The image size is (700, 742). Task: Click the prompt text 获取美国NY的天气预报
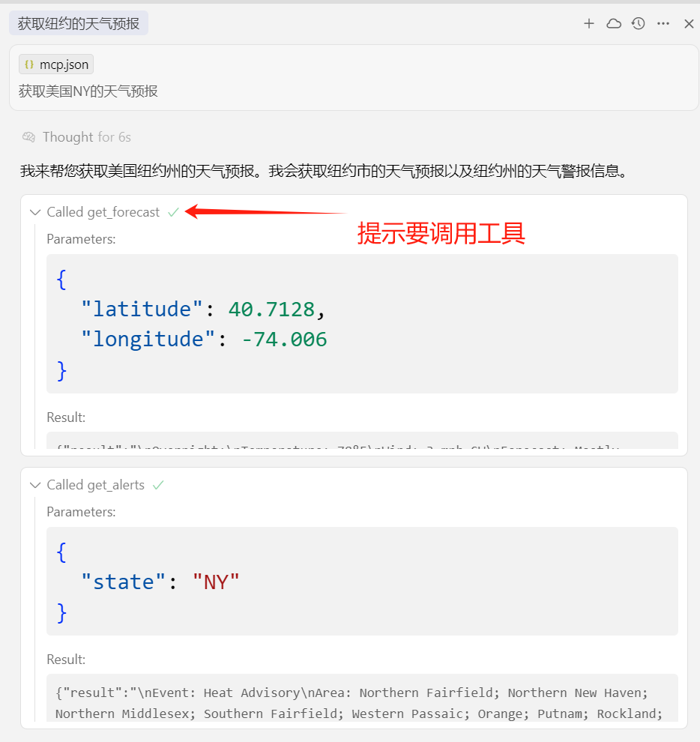pyautogui.click(x=88, y=91)
